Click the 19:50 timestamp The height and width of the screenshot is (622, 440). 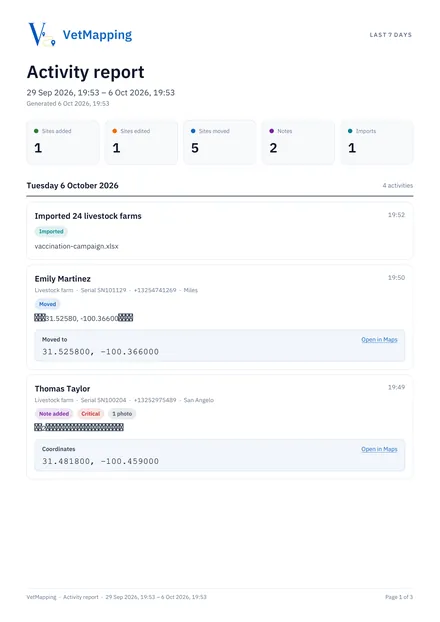pyautogui.click(x=396, y=278)
